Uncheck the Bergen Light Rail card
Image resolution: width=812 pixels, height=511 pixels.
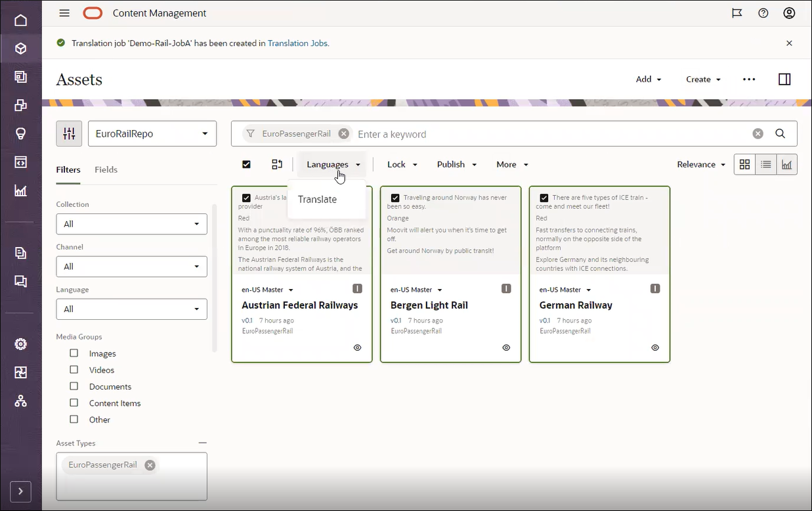[x=395, y=198]
